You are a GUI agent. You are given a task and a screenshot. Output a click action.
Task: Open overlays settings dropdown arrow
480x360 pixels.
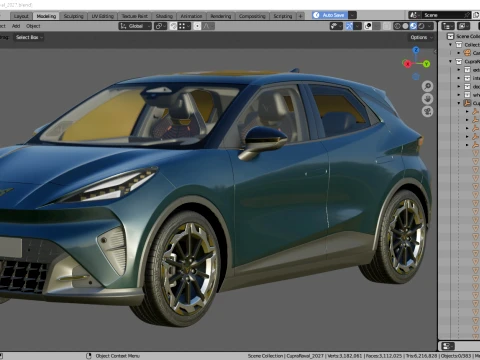click(377, 26)
